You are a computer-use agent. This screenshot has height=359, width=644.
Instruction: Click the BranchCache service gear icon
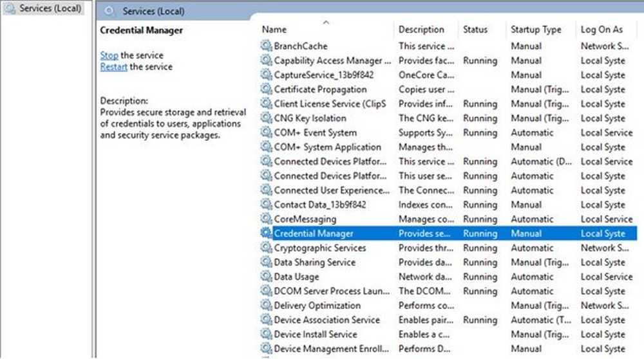(x=266, y=46)
